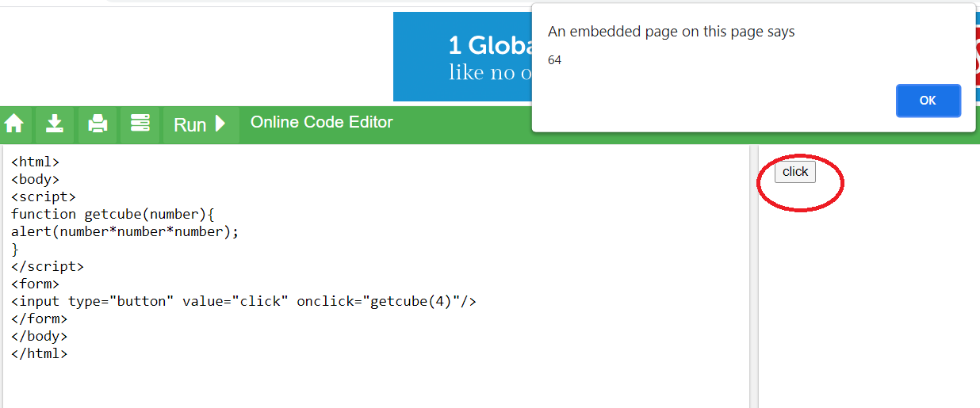Click the '</body>' closing tag line
The image size is (980, 408).
click(x=40, y=336)
